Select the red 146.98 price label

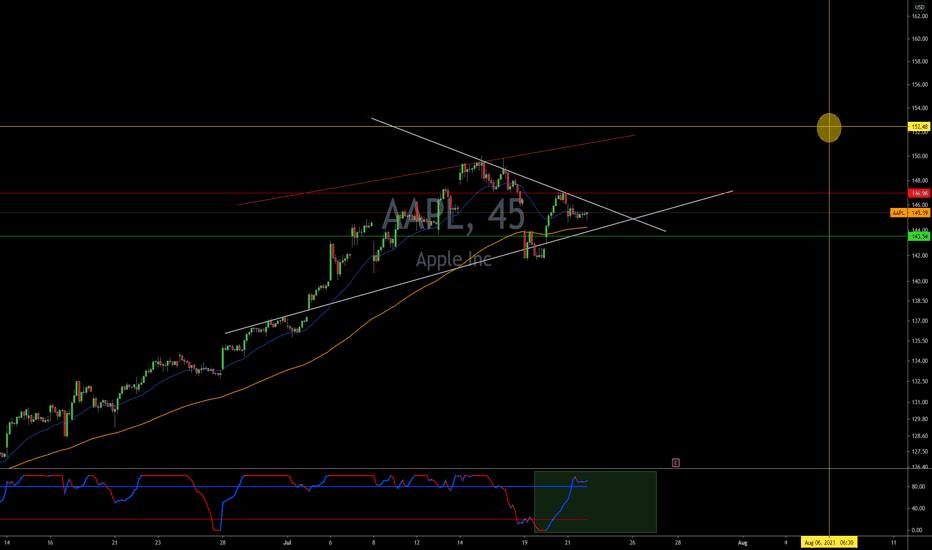pos(919,193)
